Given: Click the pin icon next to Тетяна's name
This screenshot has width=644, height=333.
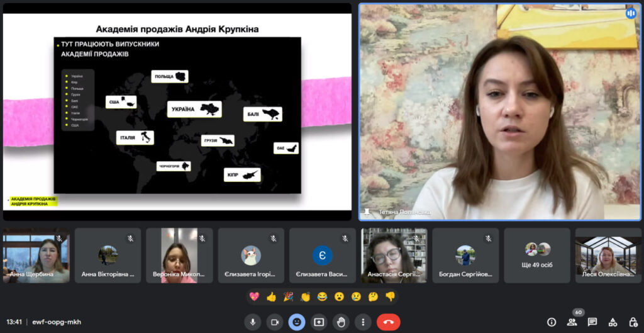Looking at the screenshot, I should pyautogui.click(x=367, y=212).
